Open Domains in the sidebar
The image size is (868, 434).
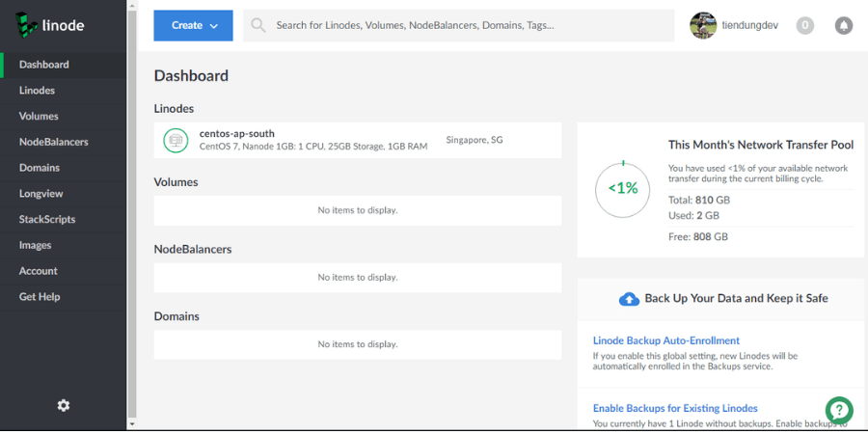(63, 168)
